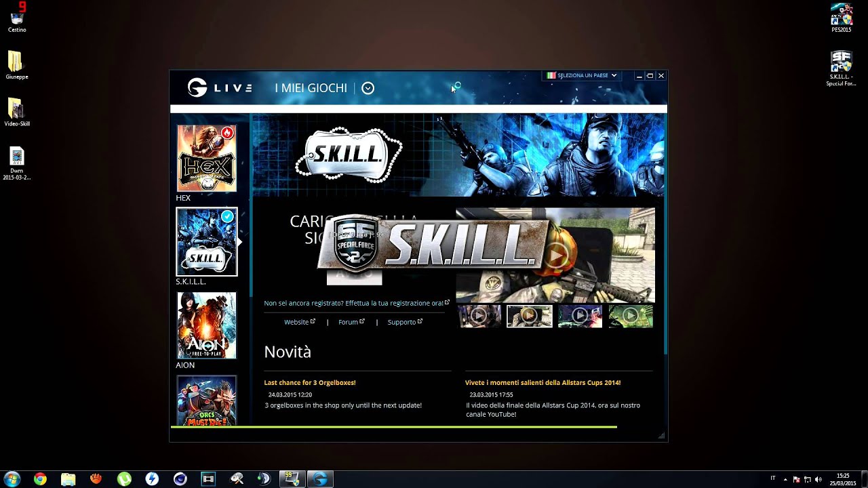Image resolution: width=868 pixels, height=488 pixels.
Task: Open File Explorer from taskbar
Action: pos(68,479)
